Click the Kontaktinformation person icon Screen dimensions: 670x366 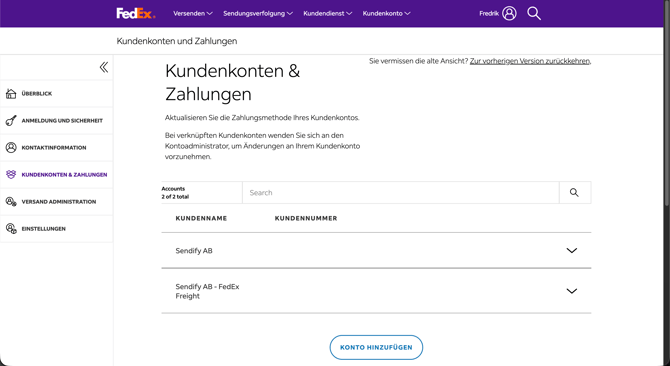(11, 147)
